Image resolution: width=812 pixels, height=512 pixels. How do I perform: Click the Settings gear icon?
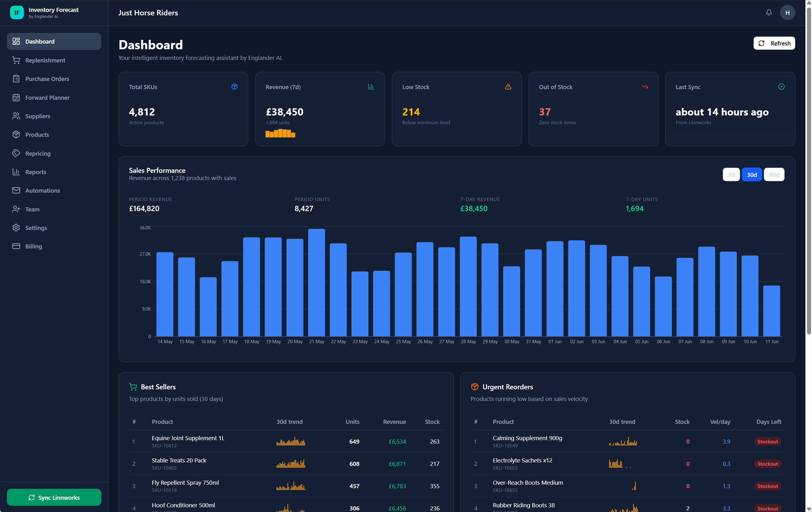click(16, 228)
